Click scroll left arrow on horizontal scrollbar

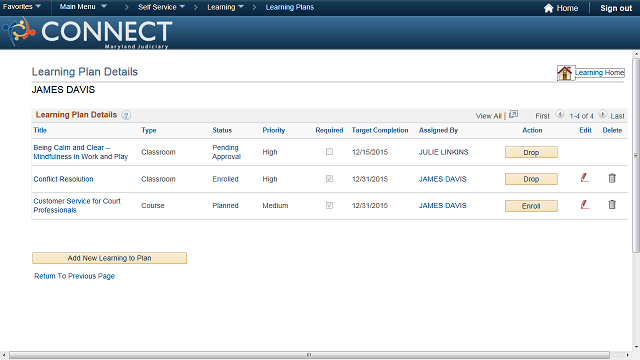(x=4, y=356)
